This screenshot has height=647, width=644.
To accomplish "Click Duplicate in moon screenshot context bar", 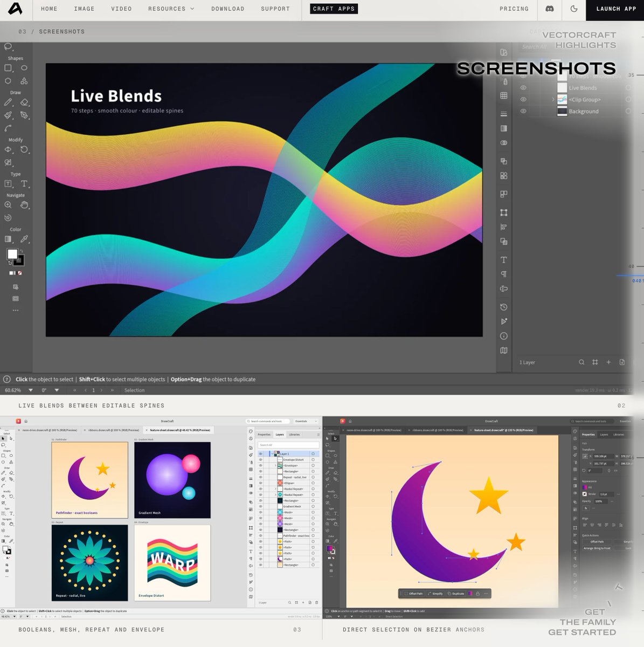I will [456, 593].
